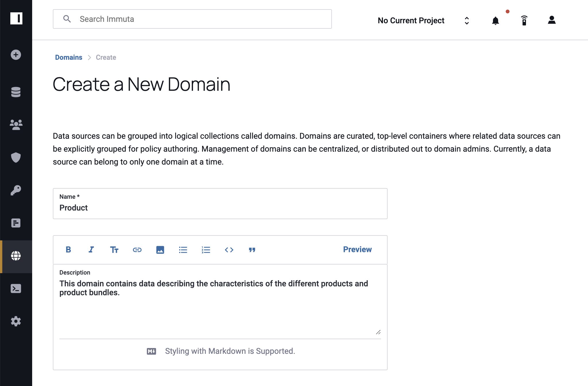Open the key icon in sidebar
The height and width of the screenshot is (386, 588).
click(x=16, y=190)
